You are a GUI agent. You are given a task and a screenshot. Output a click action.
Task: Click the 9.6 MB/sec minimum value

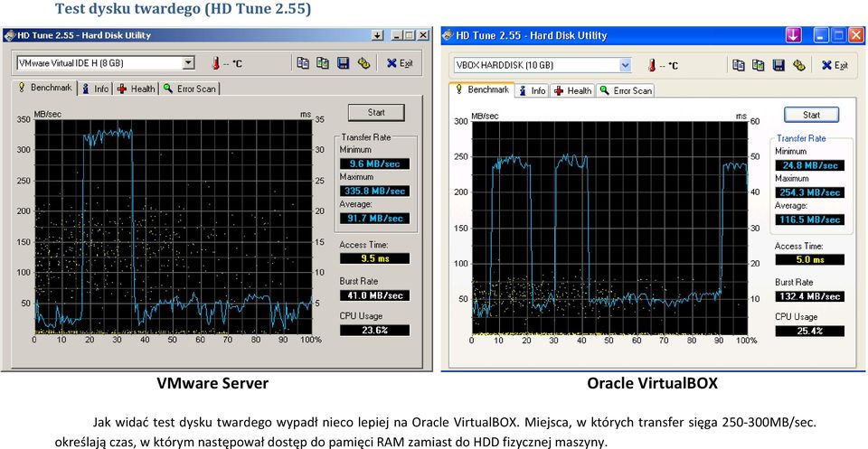point(374,164)
